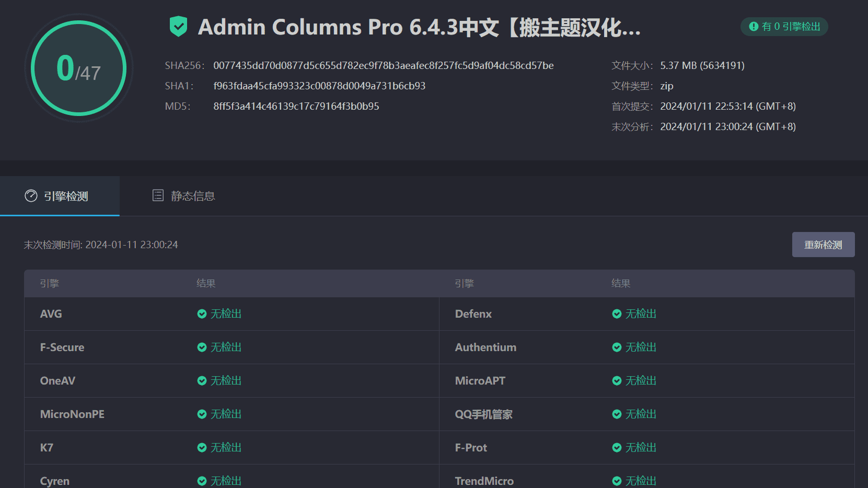
Task: Click the green check icon in the AVG row
Action: point(202,314)
